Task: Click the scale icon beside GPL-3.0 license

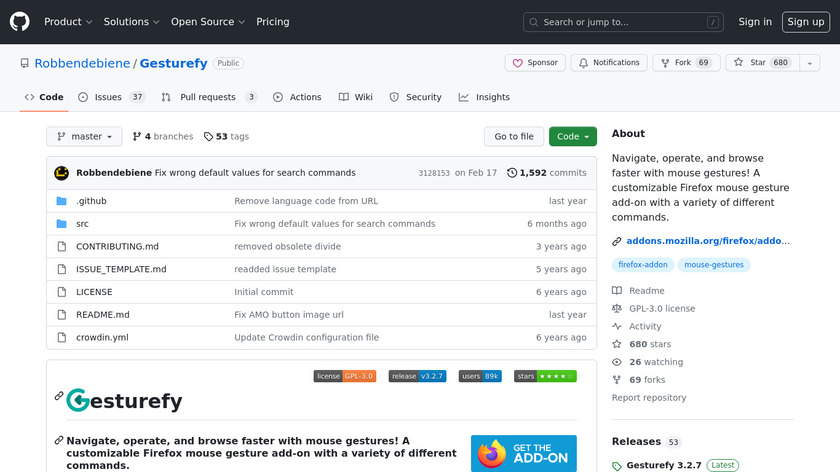Action: click(x=617, y=309)
